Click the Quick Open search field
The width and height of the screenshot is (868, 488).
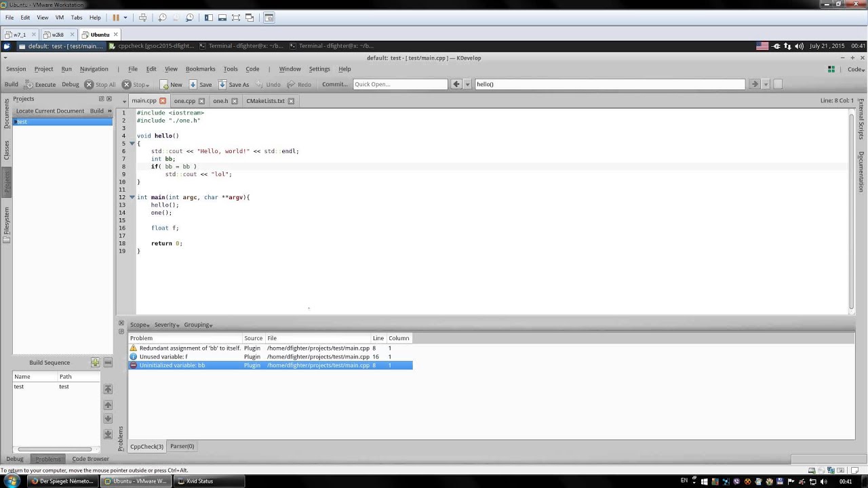(x=400, y=85)
